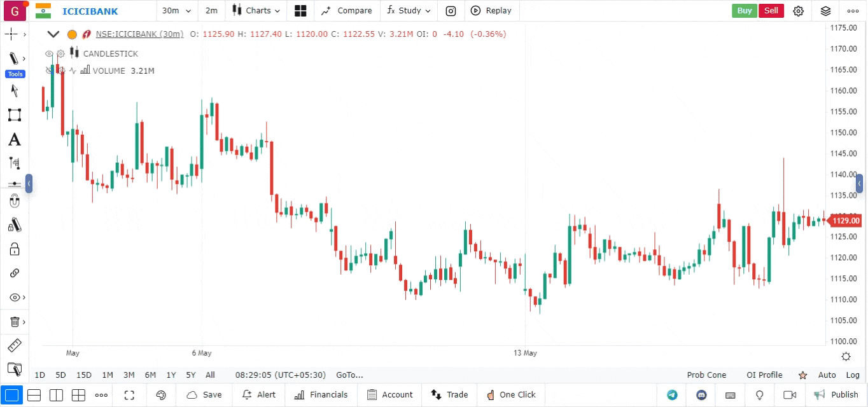Activate the magnet snap tool
Image resolution: width=868 pixels, height=407 pixels.
pos(14,202)
